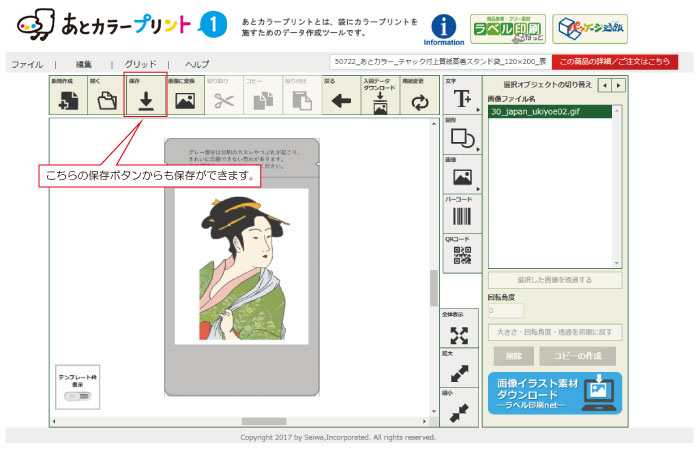Screen dimensions: 700x450
Task: Click the scissors cut icon
Action: [x=224, y=101]
